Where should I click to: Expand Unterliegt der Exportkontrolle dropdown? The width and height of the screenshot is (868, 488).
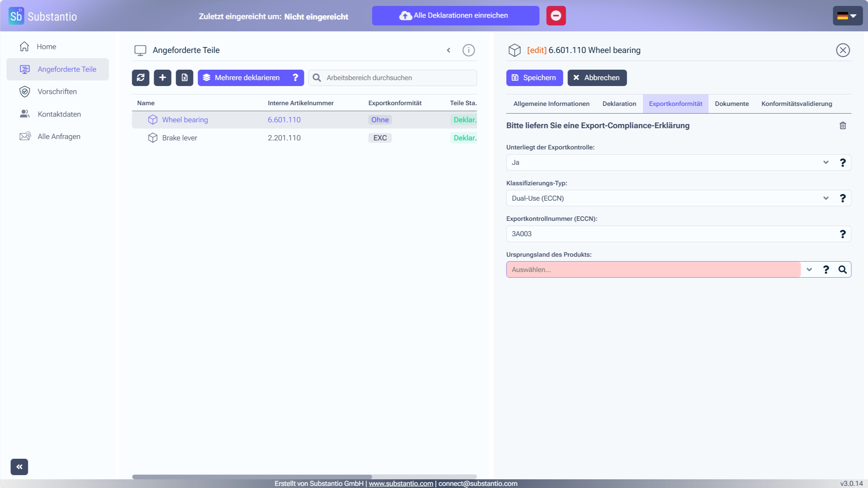pyautogui.click(x=826, y=162)
